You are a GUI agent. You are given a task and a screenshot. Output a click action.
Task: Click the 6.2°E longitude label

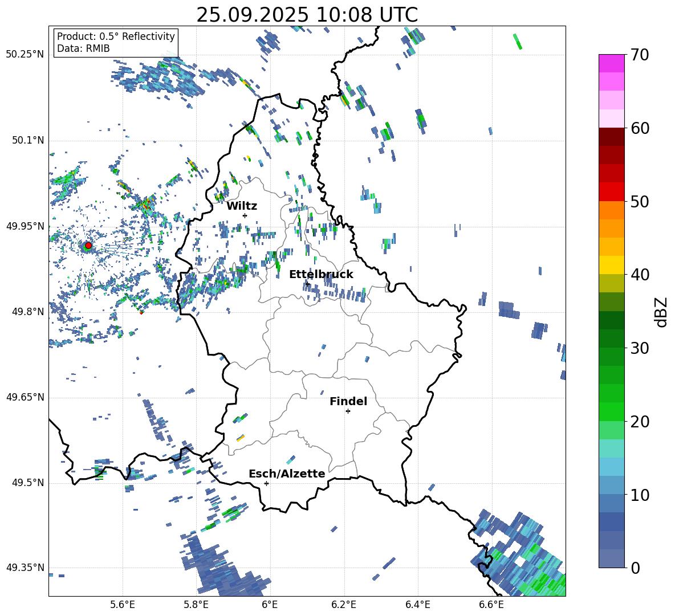(344, 605)
